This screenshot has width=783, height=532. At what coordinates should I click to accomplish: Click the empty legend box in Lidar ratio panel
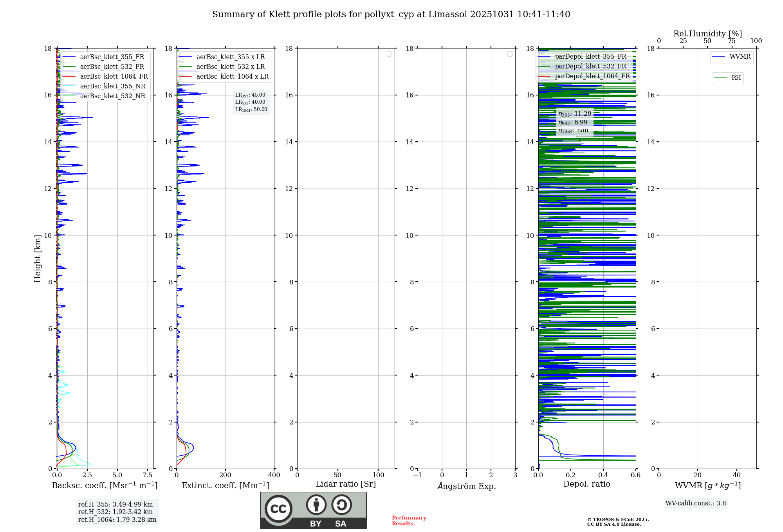pyautogui.click(x=389, y=54)
